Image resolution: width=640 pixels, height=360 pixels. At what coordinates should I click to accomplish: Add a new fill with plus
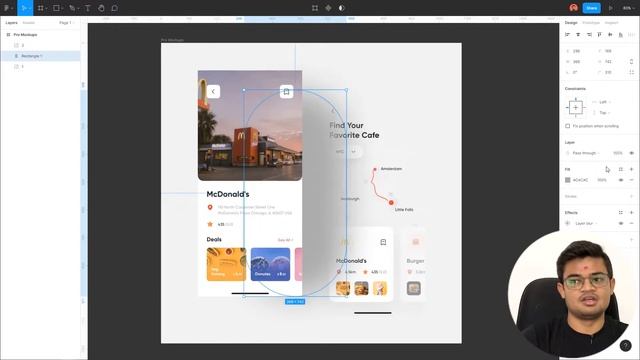pyautogui.click(x=631, y=169)
